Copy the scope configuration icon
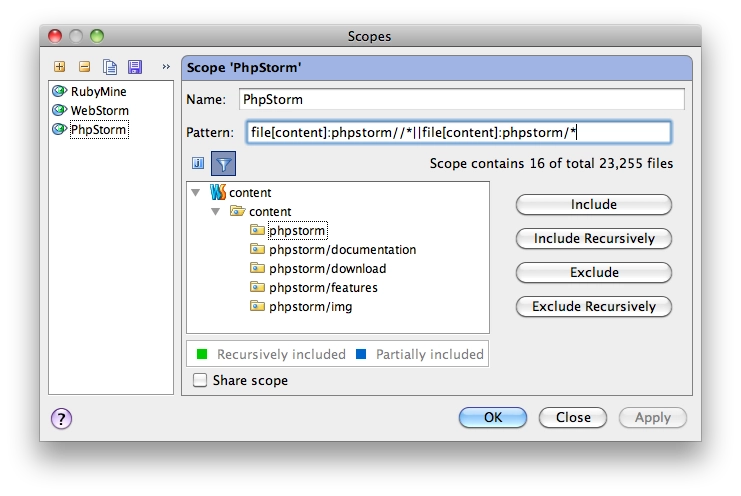The height and width of the screenshot is (496, 741). [x=110, y=67]
